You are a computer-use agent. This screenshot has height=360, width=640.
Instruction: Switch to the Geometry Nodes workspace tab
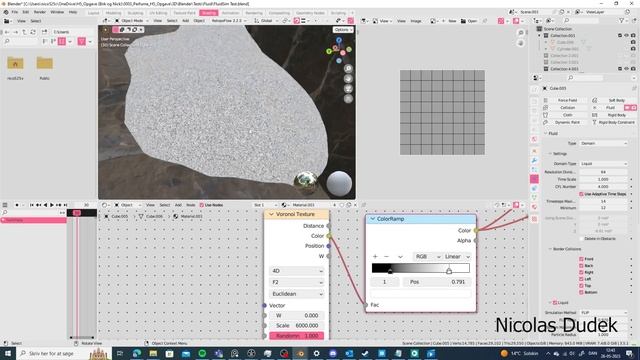pos(310,13)
